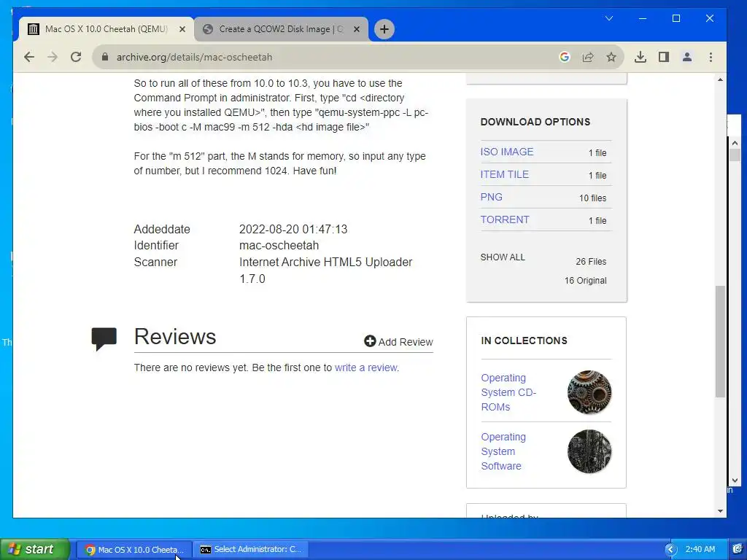
Task: Click the address bar URL
Action: [x=194, y=57]
